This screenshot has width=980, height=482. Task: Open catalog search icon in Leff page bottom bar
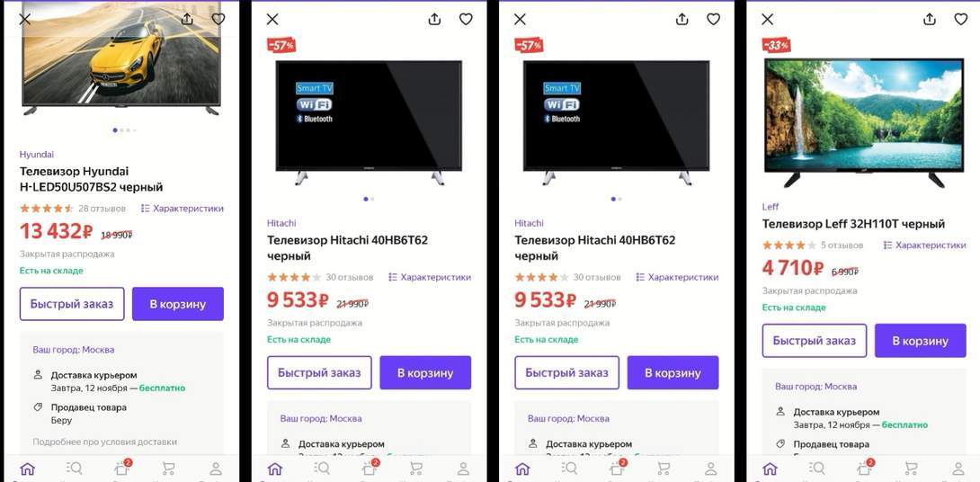click(x=817, y=469)
